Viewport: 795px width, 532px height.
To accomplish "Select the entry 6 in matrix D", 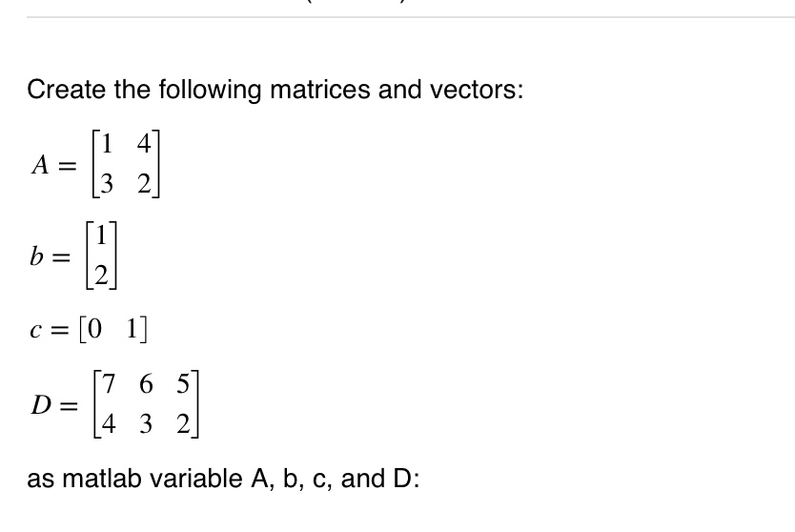I will 146,383.
